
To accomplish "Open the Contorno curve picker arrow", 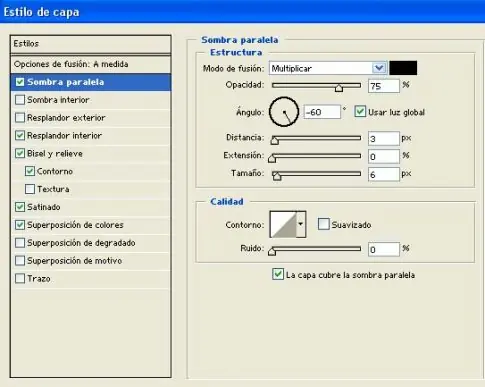I will coord(301,224).
